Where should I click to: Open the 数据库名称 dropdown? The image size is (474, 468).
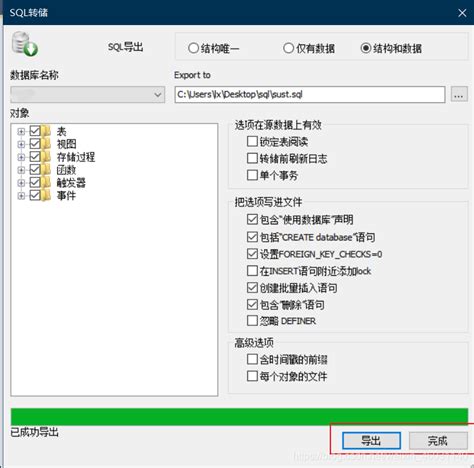click(88, 95)
